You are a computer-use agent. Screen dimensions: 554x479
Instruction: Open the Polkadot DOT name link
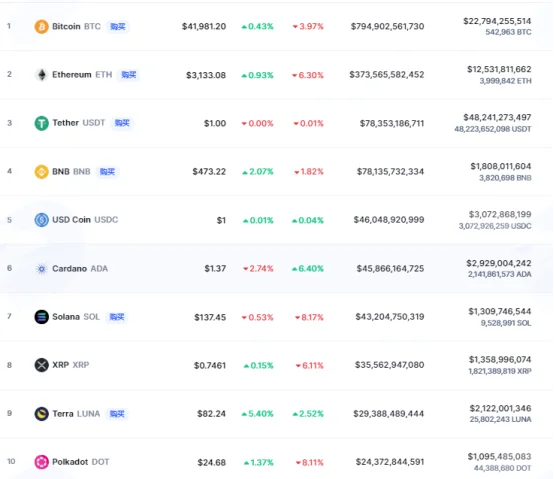coord(81,462)
